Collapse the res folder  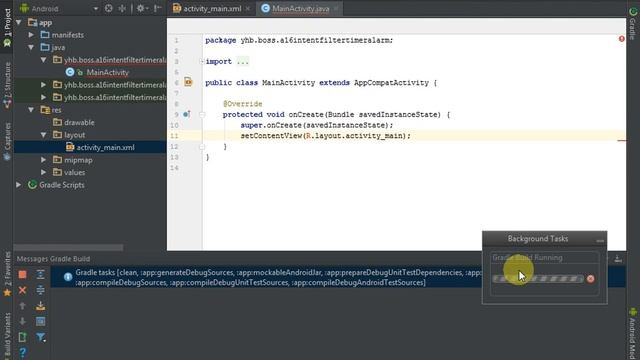click(x=31, y=110)
